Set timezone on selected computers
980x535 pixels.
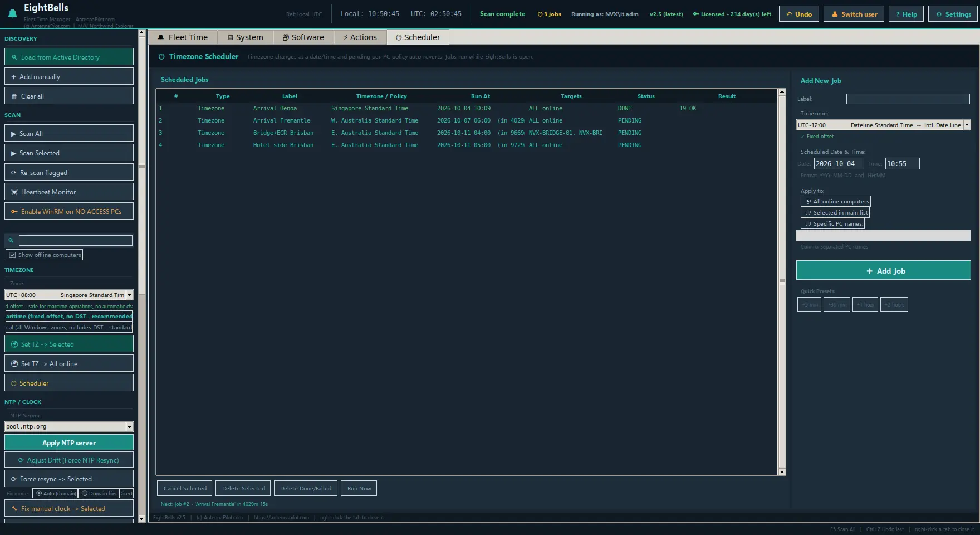69,344
